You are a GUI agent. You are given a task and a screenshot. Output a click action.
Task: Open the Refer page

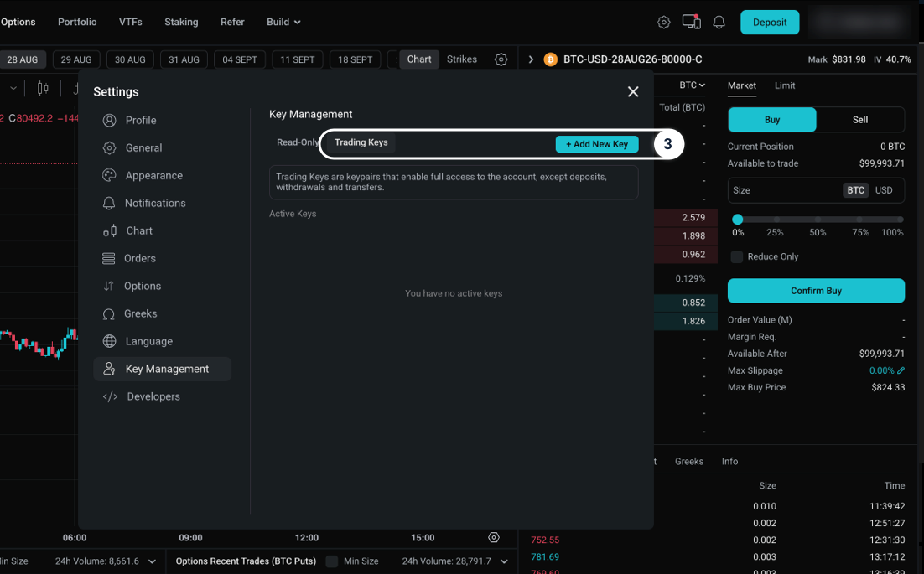[x=232, y=22]
